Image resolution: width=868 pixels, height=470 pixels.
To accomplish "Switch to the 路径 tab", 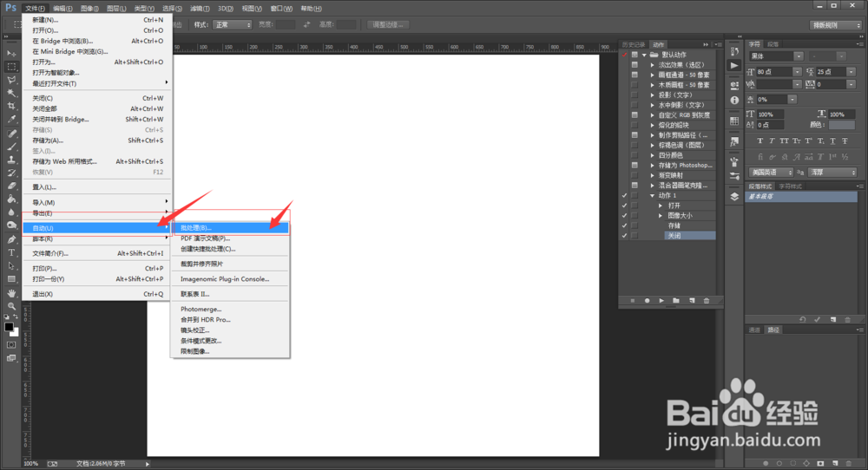I will tap(773, 330).
